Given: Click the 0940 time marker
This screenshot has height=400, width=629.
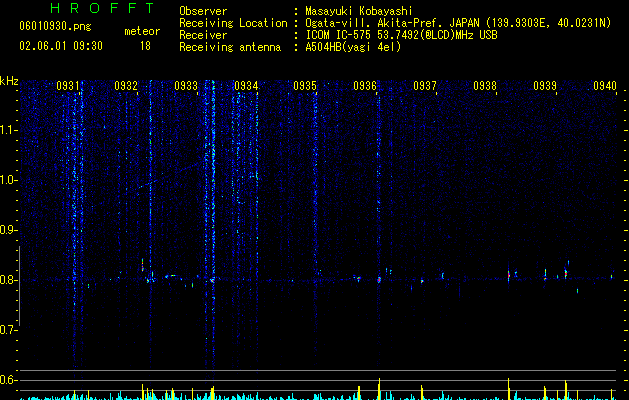Looking at the screenshot, I should pyautogui.click(x=605, y=86).
